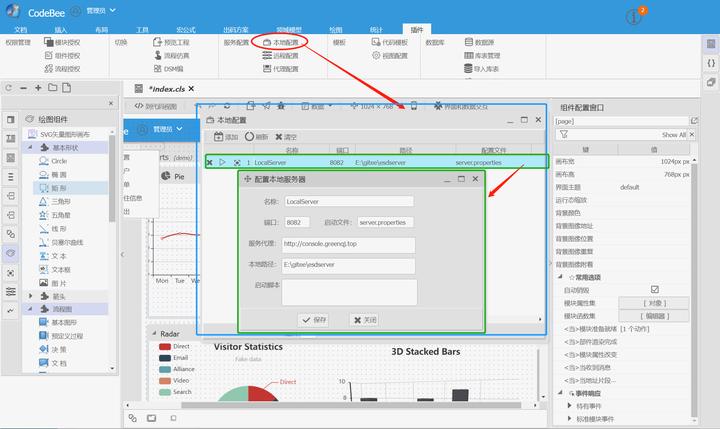Open the Show All dropdown
Image resolution: width=720 pixels, height=429 pixels.
click(677, 134)
